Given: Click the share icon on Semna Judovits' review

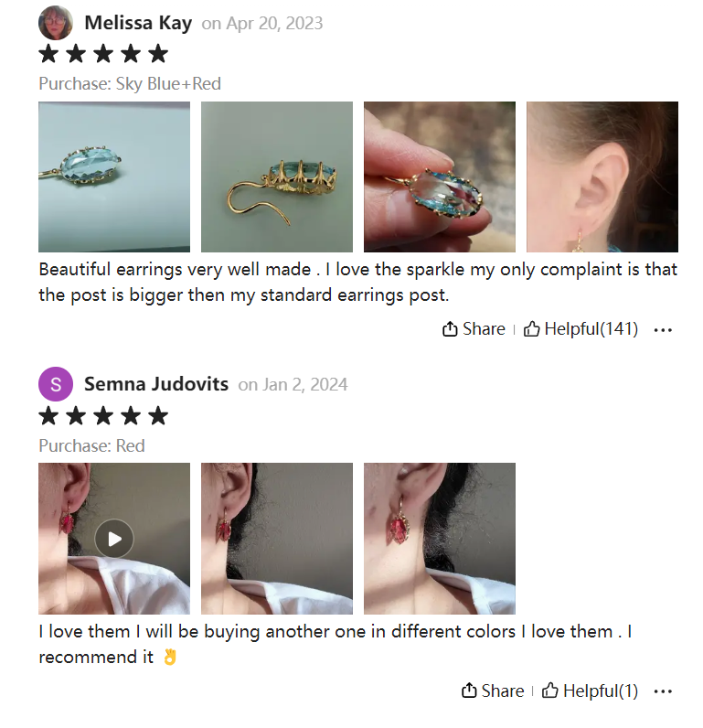Looking at the screenshot, I should (469, 691).
